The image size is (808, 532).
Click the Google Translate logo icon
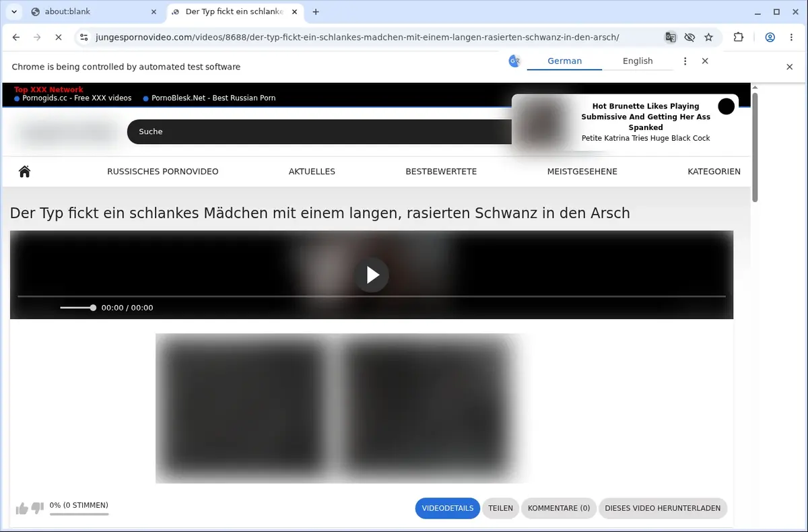[514, 61]
